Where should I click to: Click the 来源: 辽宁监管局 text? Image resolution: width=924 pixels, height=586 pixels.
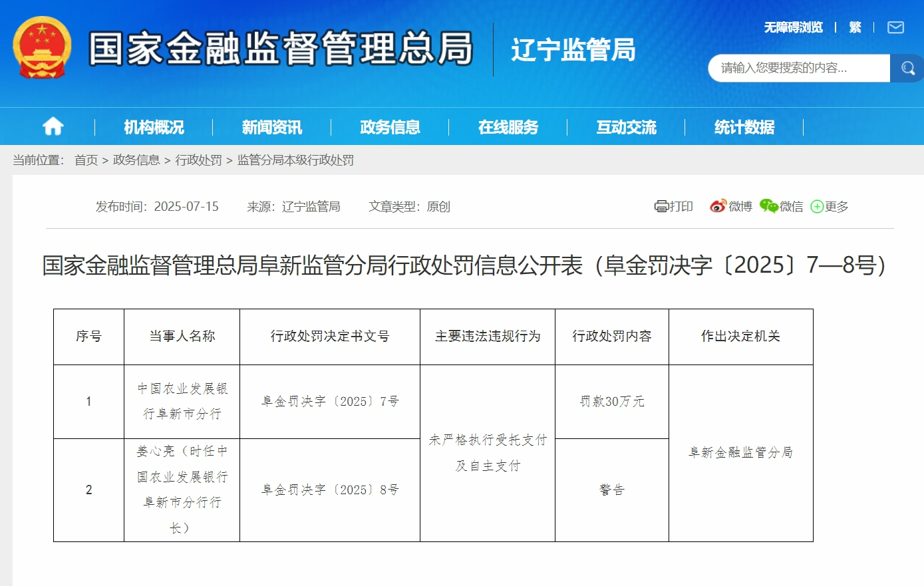tap(293, 207)
